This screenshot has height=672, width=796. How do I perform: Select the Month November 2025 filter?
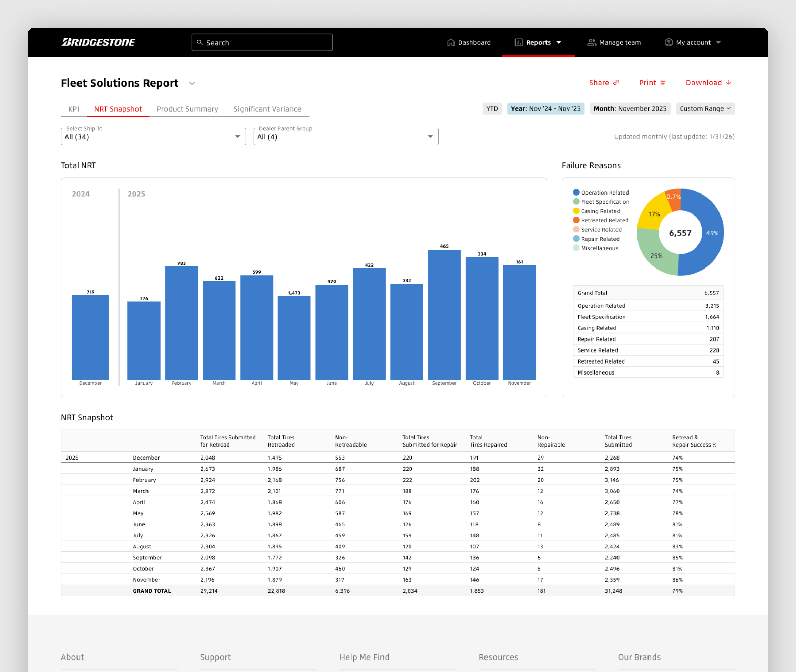630,108
